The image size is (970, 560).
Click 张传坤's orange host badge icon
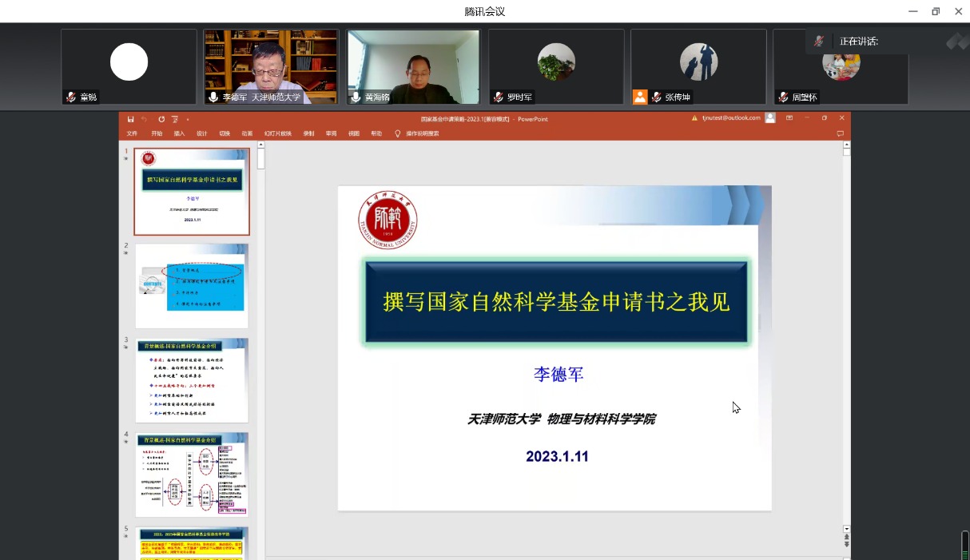(640, 97)
